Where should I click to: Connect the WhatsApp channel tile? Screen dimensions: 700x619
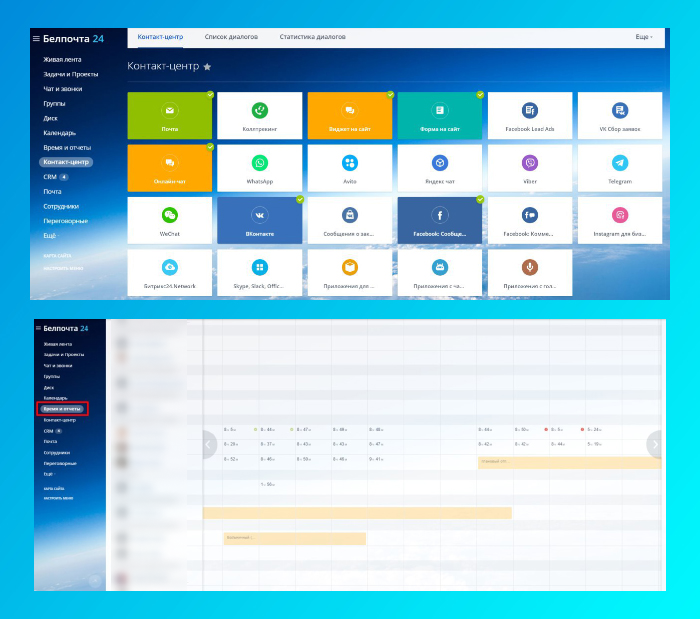tap(259, 168)
